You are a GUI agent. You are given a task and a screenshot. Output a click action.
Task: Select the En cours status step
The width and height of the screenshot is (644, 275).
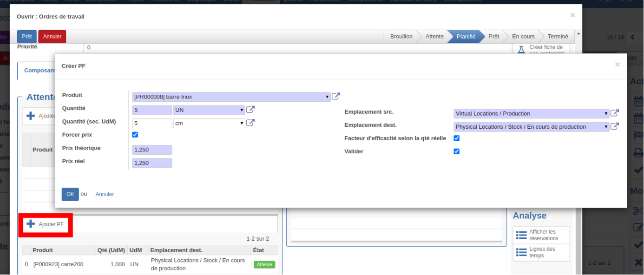click(523, 37)
